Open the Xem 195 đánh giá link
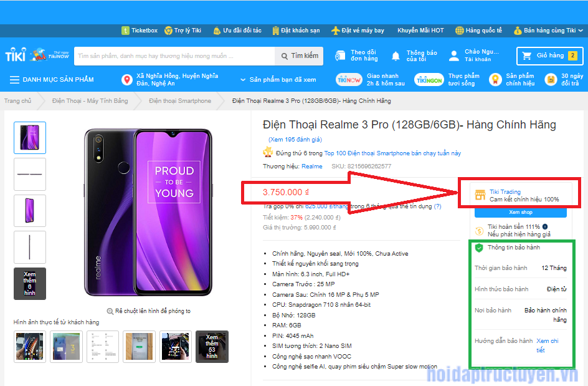Image resolution: width=588 pixels, height=386 pixels. pyautogui.click(x=295, y=139)
